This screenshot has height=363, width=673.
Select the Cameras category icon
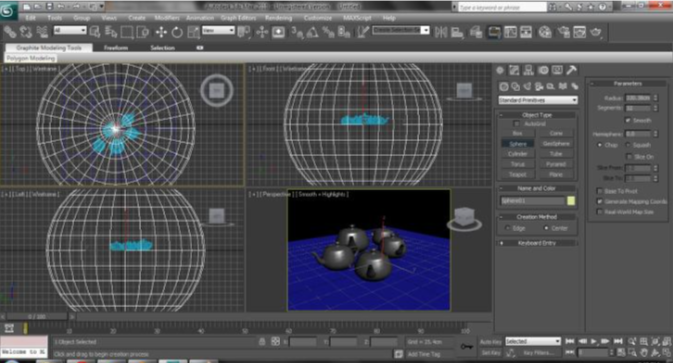539,87
